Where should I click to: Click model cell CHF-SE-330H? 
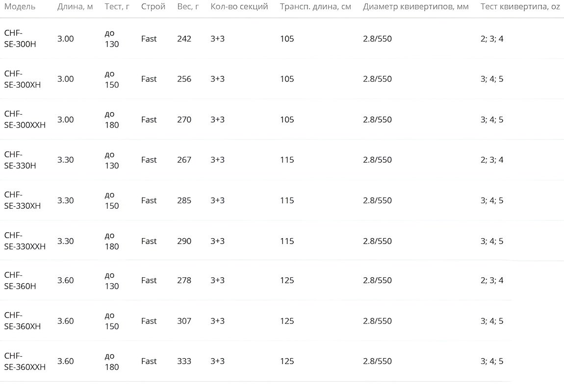[20, 160]
